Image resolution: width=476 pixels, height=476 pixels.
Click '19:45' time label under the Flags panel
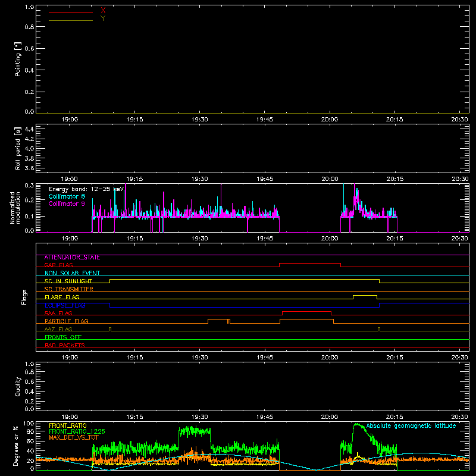pos(265,358)
